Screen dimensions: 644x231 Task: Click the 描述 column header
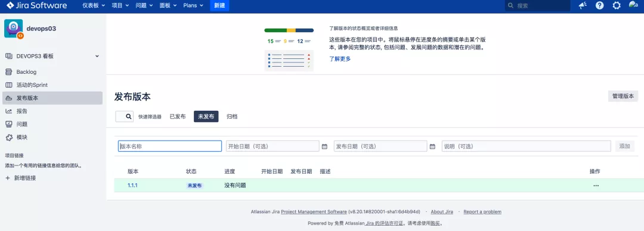tap(326, 171)
